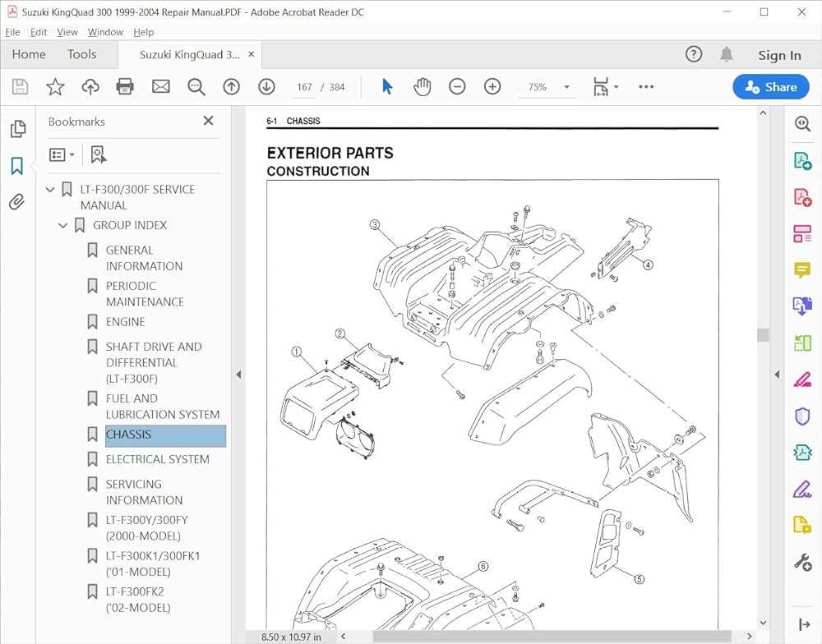The image size is (822, 644).
Task: Collapse the left navigation pane arrow
Action: pos(238,375)
